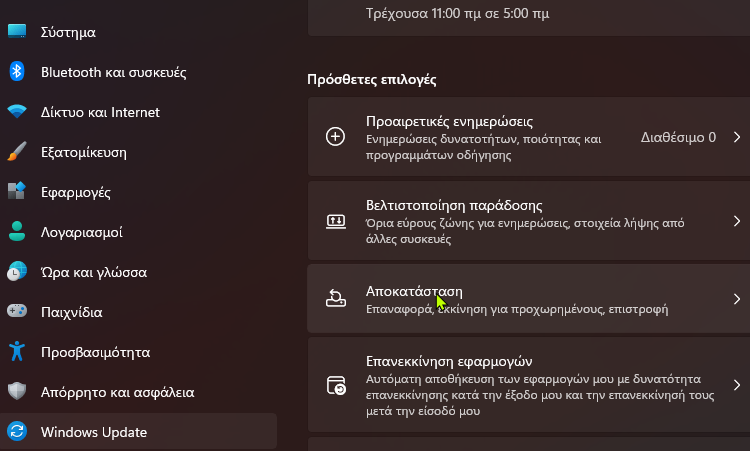Select the Εξατομίκευση category

pos(139,152)
